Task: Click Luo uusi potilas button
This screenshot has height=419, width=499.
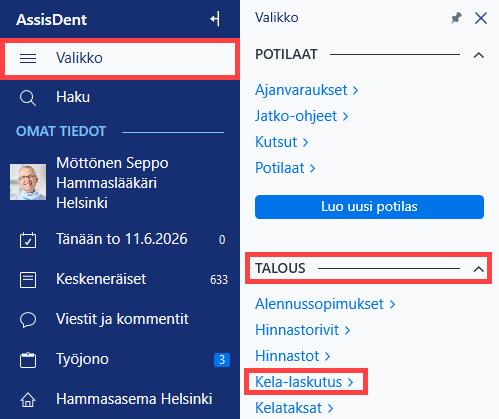Action: [369, 207]
